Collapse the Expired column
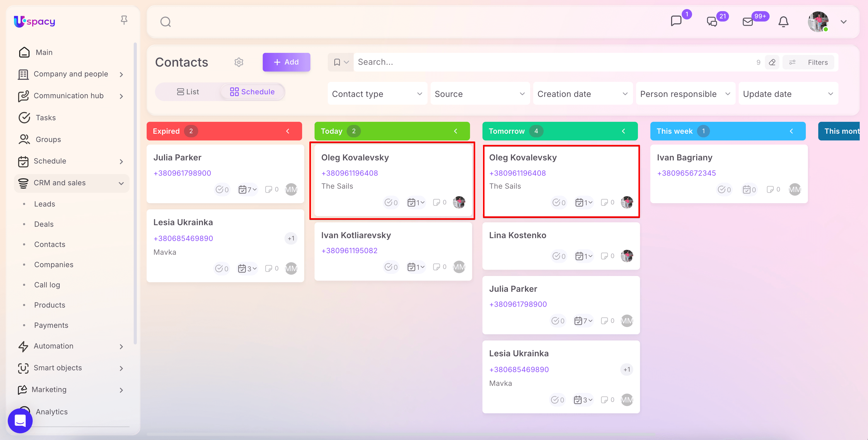Viewport: 868px width, 440px height. (x=288, y=131)
